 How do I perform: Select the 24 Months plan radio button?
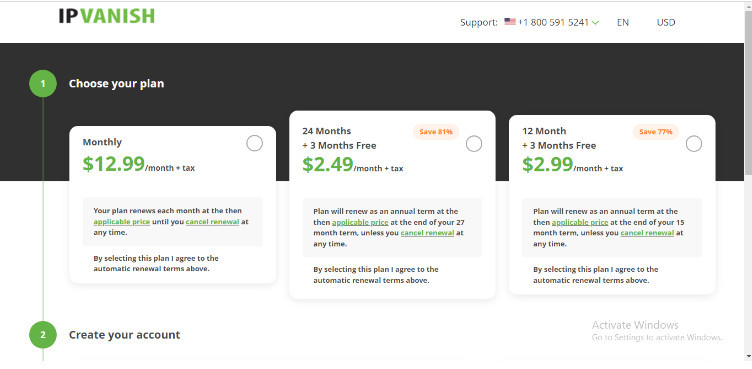(x=474, y=143)
